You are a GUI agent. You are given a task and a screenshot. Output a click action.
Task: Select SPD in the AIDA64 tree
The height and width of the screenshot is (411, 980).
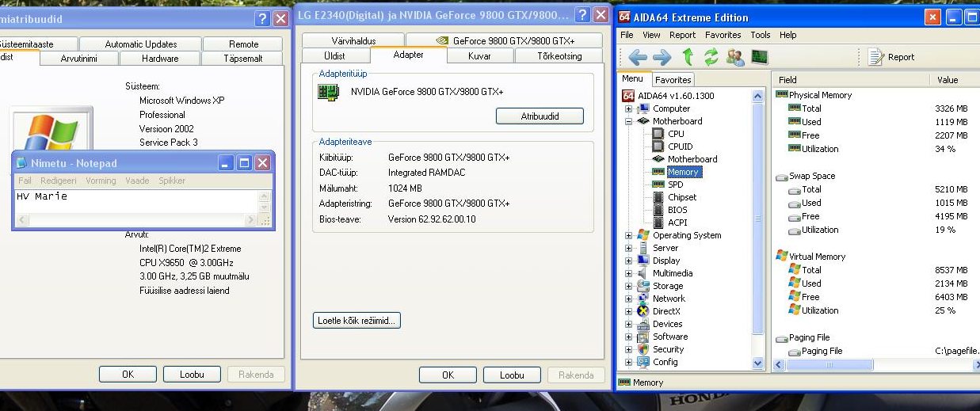tap(675, 185)
